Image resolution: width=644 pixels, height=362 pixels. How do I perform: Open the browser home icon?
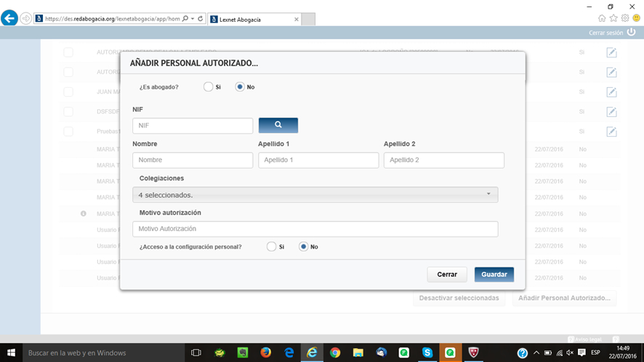tap(602, 18)
